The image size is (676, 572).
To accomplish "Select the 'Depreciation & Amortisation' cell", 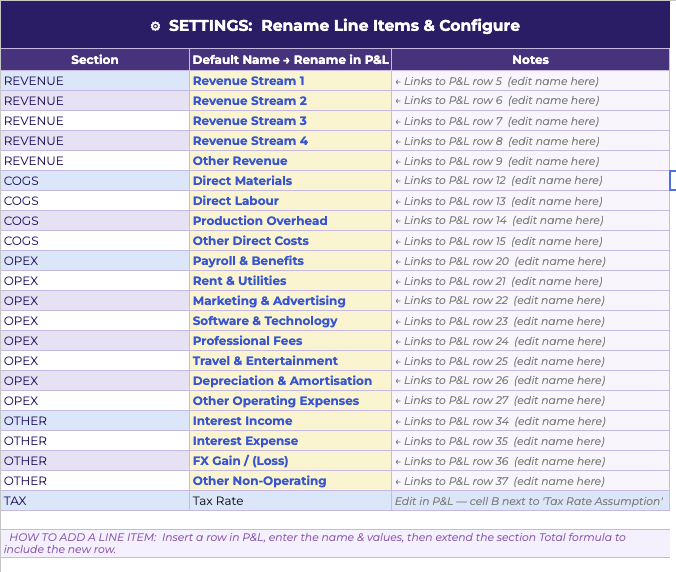I will point(290,381).
